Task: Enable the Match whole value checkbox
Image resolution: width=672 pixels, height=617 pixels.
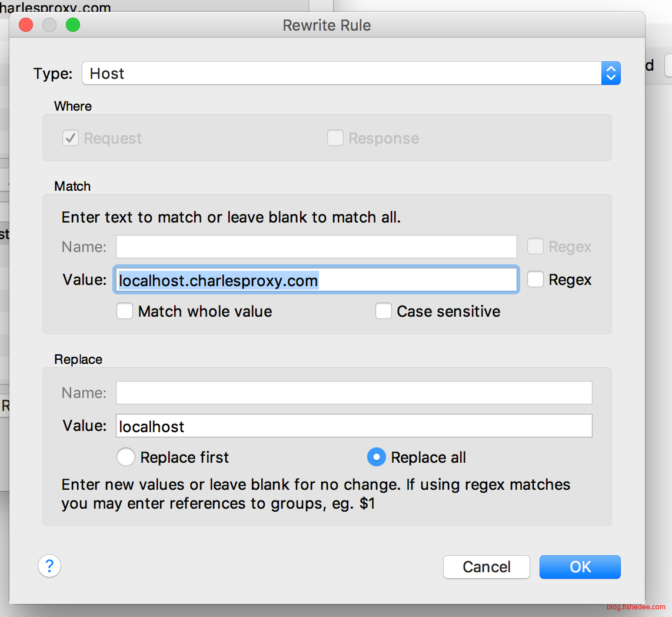Action: [125, 311]
